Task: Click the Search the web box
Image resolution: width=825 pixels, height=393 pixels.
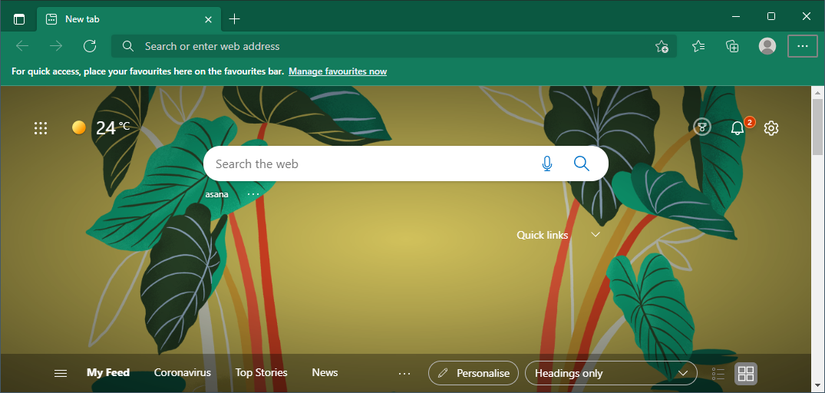Action: pyautogui.click(x=406, y=164)
